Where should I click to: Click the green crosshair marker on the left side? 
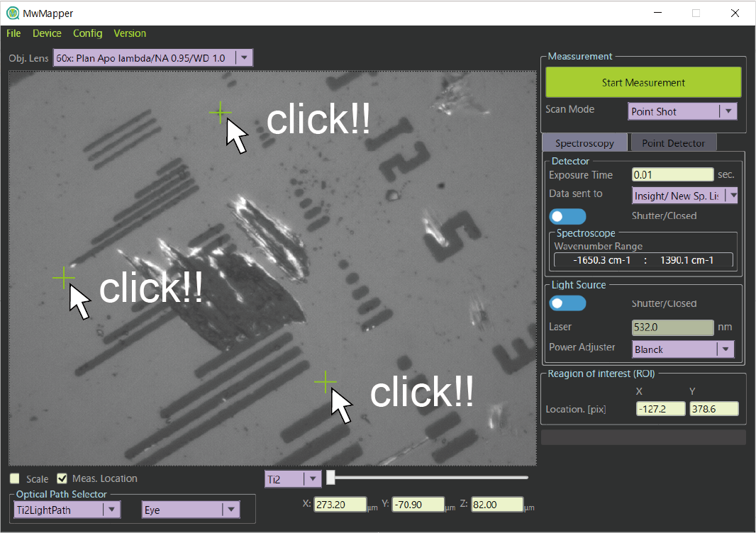click(x=64, y=279)
